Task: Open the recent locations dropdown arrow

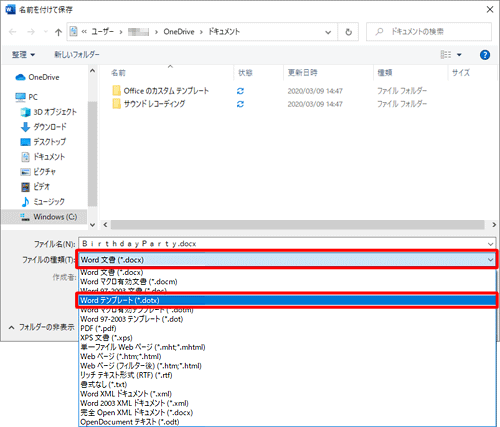Action: 46,32
